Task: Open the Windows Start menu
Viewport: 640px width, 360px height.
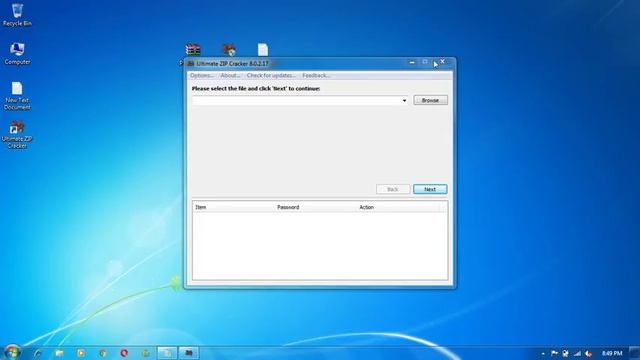Action: click(12, 352)
